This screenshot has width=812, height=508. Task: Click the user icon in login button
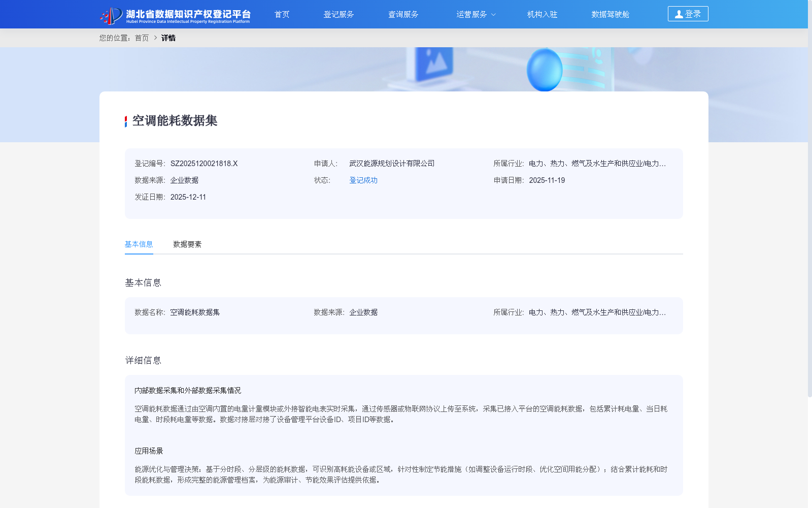pos(679,14)
